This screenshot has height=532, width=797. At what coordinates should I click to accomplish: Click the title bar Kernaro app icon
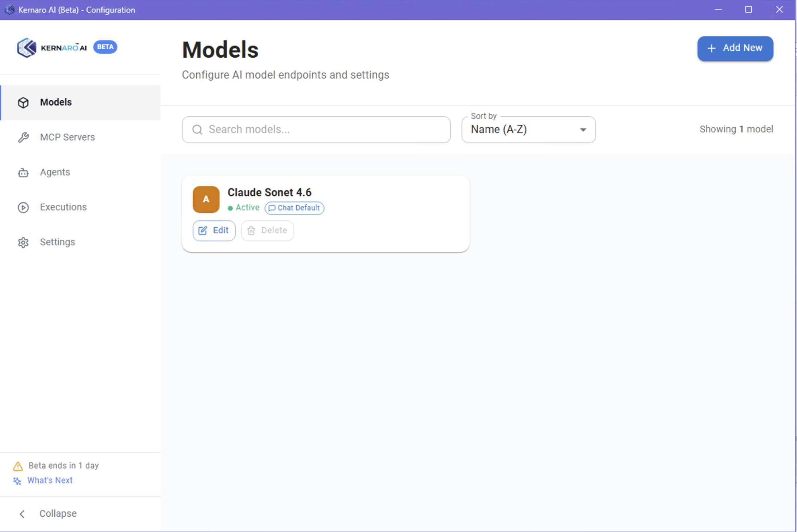[9, 10]
